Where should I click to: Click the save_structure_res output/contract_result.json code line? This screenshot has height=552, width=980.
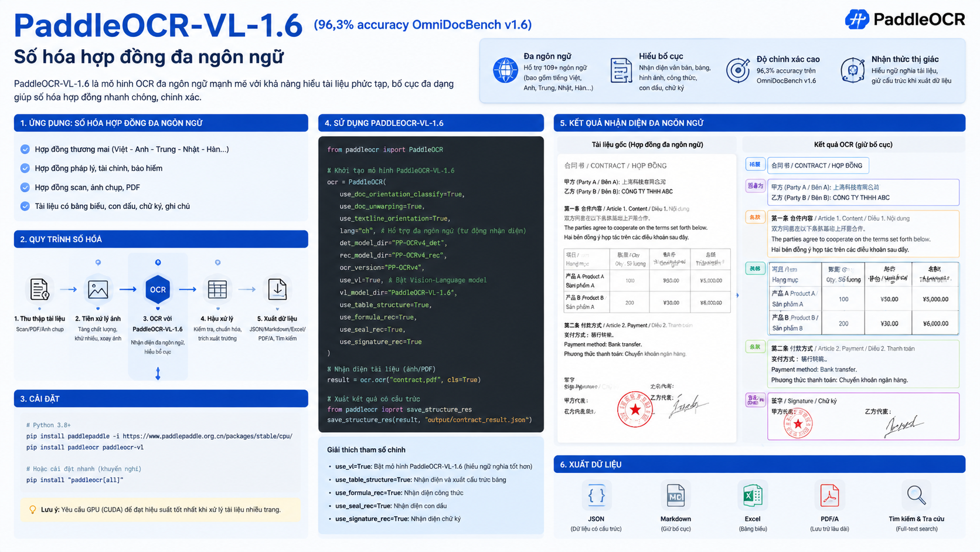(x=430, y=420)
